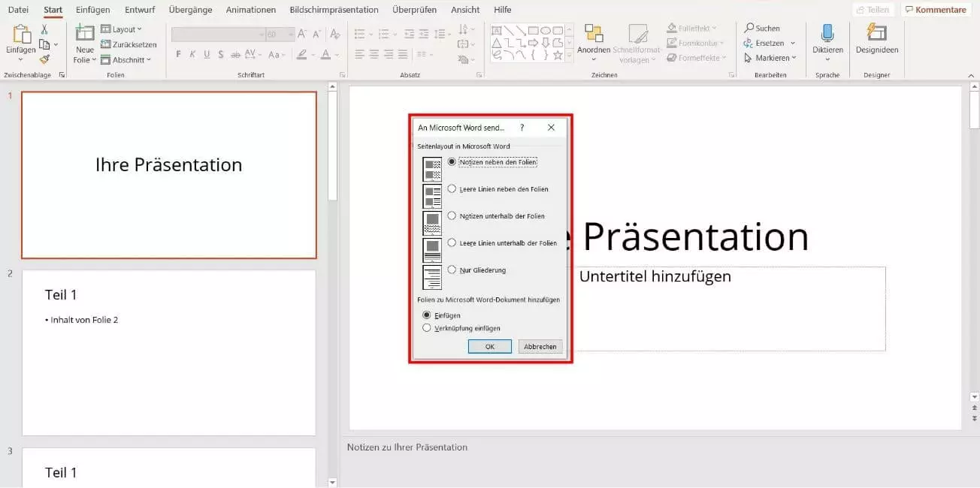Click the Teilen share button
The height and width of the screenshot is (488, 980).
click(x=873, y=10)
